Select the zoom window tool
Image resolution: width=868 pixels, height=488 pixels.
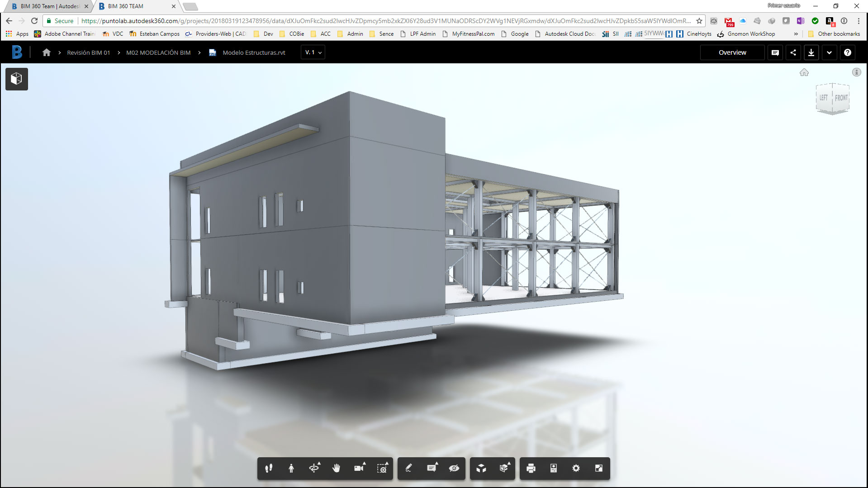(382, 468)
